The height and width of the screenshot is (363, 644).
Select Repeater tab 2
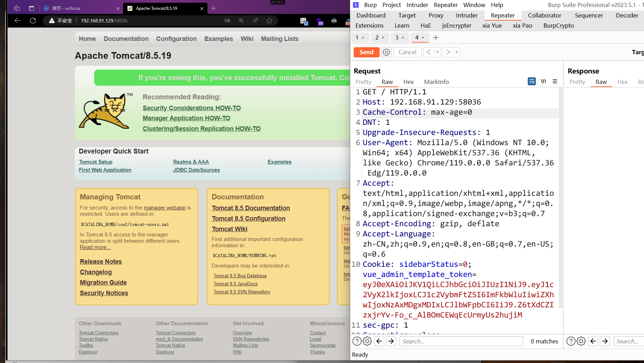[377, 37]
